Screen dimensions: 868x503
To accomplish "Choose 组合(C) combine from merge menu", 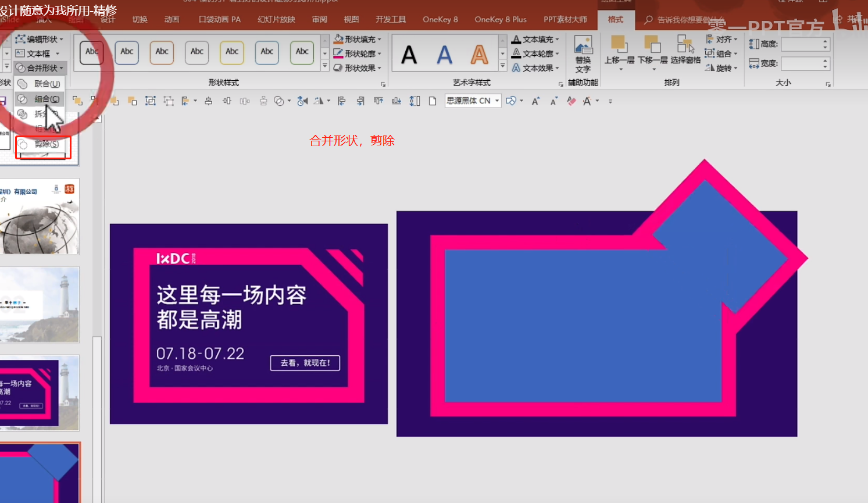I will click(x=40, y=99).
